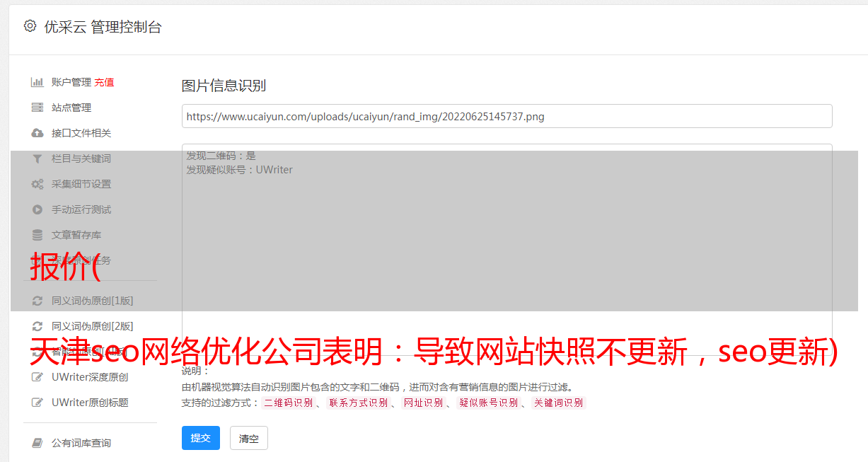868x462 pixels.
Task: Click the bar chart icon for 账户管理
Action: coord(37,82)
